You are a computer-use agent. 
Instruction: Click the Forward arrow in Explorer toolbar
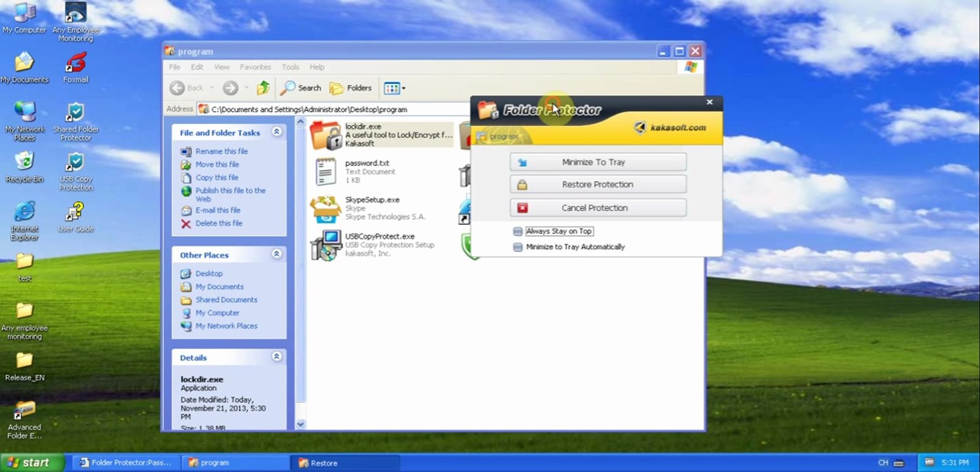(230, 88)
